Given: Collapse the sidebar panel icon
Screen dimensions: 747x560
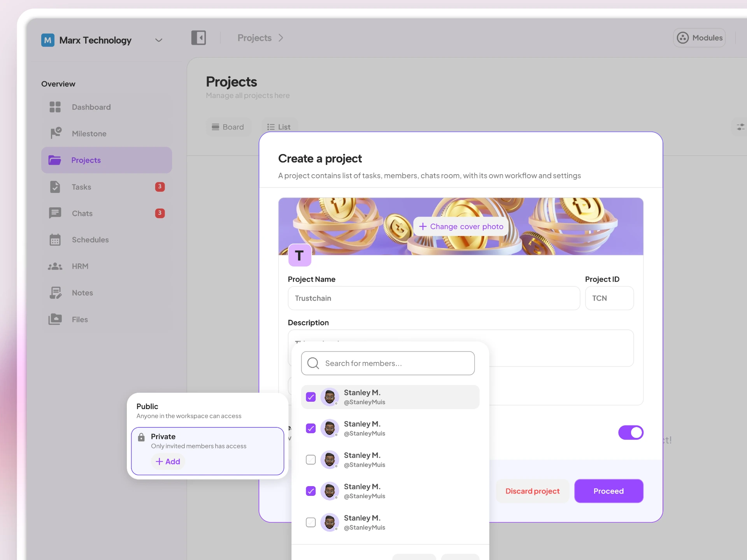Looking at the screenshot, I should coord(198,38).
